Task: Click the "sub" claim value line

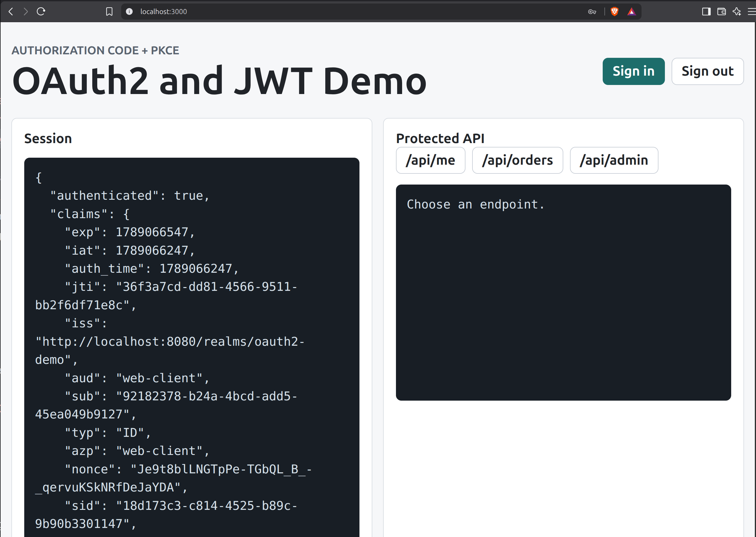Action: click(x=166, y=405)
